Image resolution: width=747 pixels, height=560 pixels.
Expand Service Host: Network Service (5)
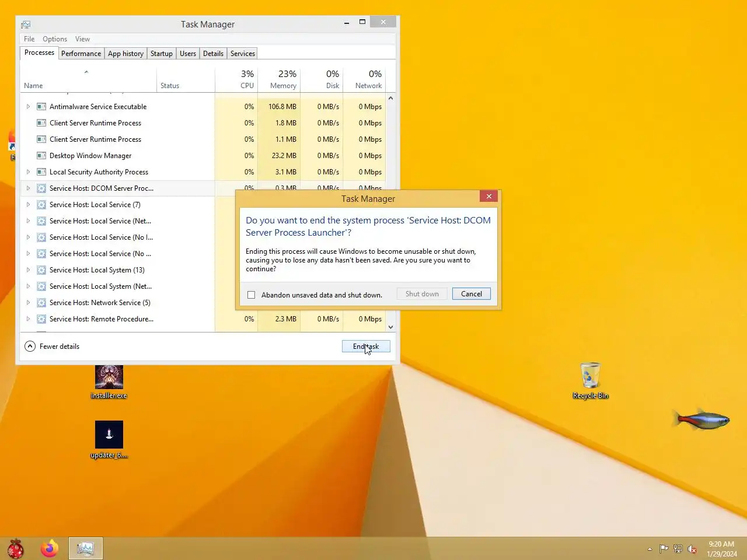tap(28, 303)
